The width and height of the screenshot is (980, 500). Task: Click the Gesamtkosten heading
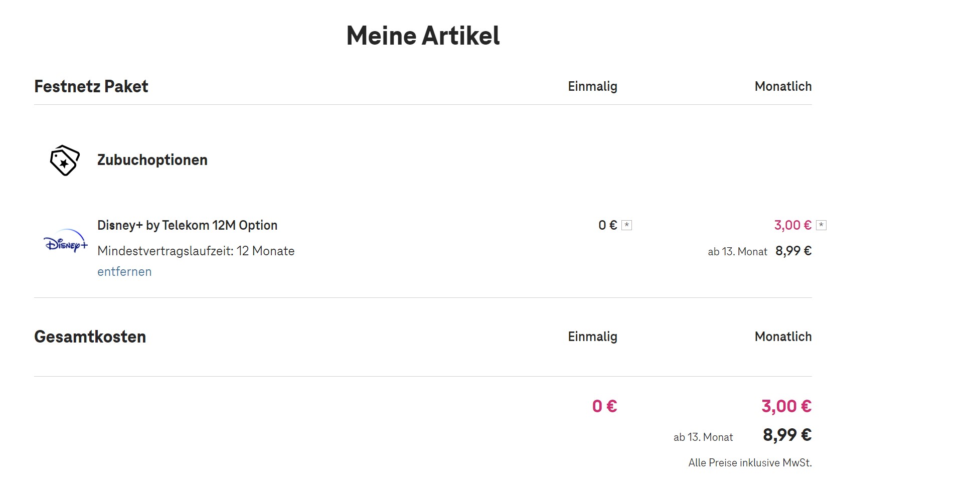click(x=90, y=337)
